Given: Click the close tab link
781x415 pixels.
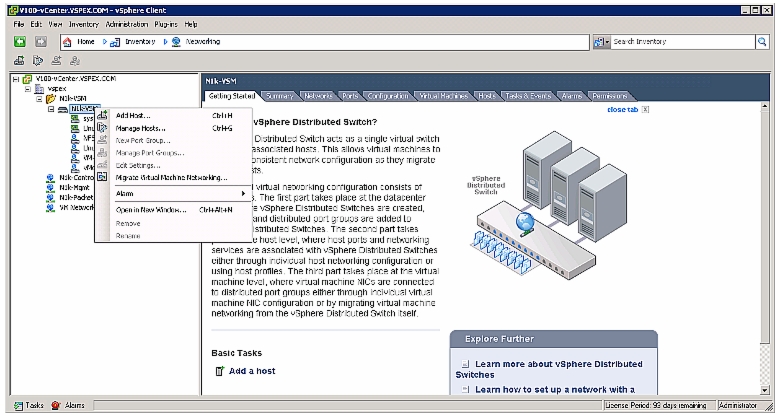Looking at the screenshot, I should 623,110.
